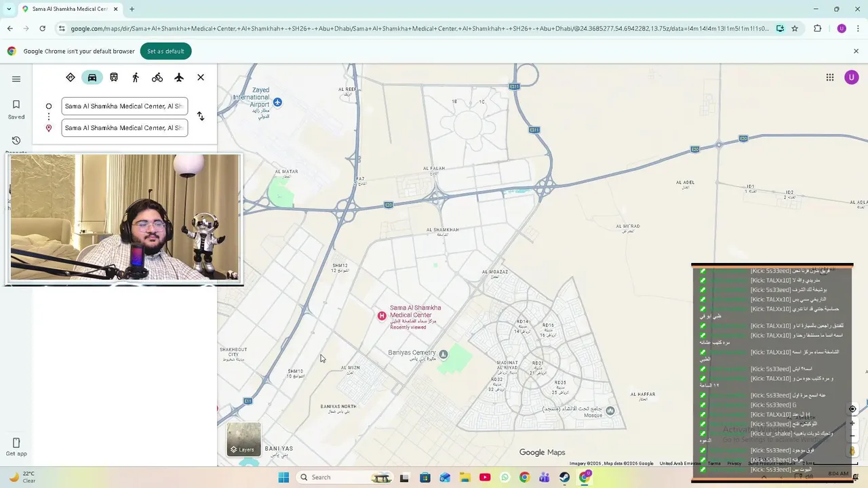Screen dimensions: 868x488
Task: Open a new Chrome tab
Action: (x=132, y=9)
